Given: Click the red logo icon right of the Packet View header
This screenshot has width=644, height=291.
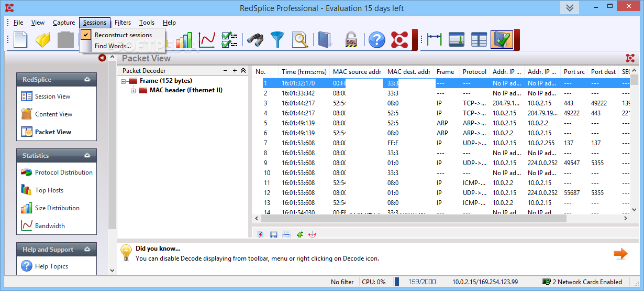Looking at the screenshot, I should coord(630,58).
